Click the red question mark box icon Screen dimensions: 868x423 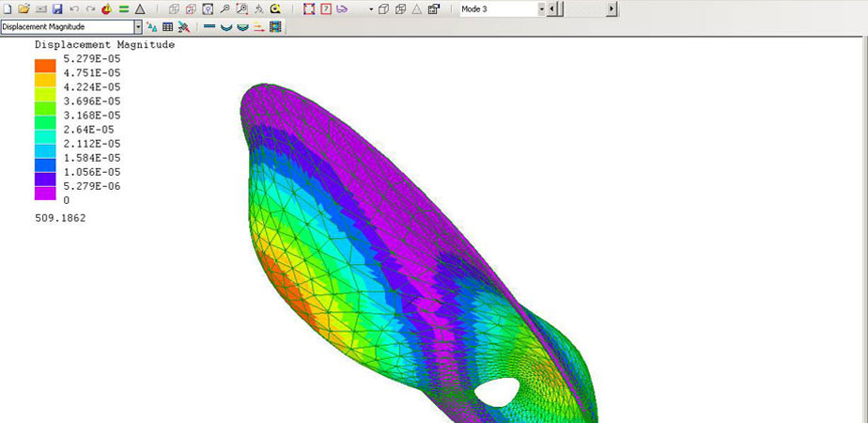(326, 8)
